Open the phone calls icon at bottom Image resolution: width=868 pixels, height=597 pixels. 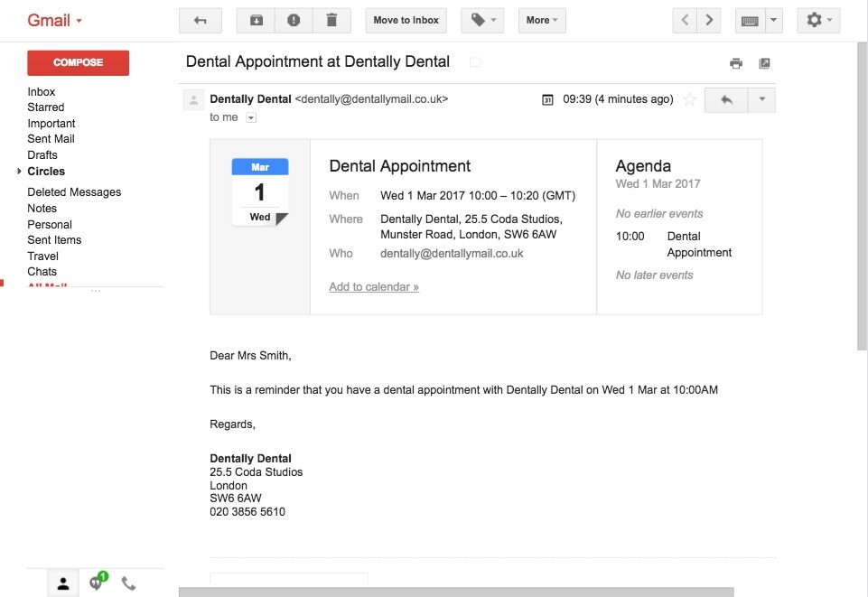[x=129, y=583]
